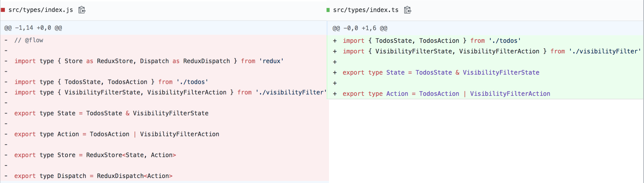Open the src/types/index.js file name

[x=40, y=10]
